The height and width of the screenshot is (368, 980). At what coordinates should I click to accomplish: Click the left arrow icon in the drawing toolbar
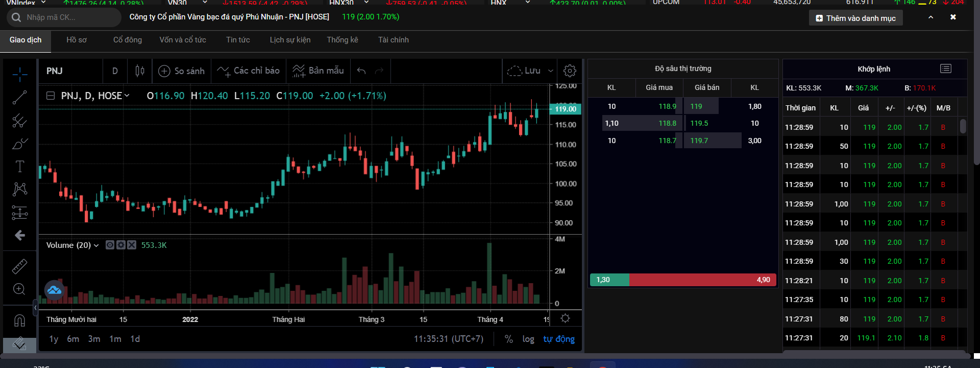point(20,235)
